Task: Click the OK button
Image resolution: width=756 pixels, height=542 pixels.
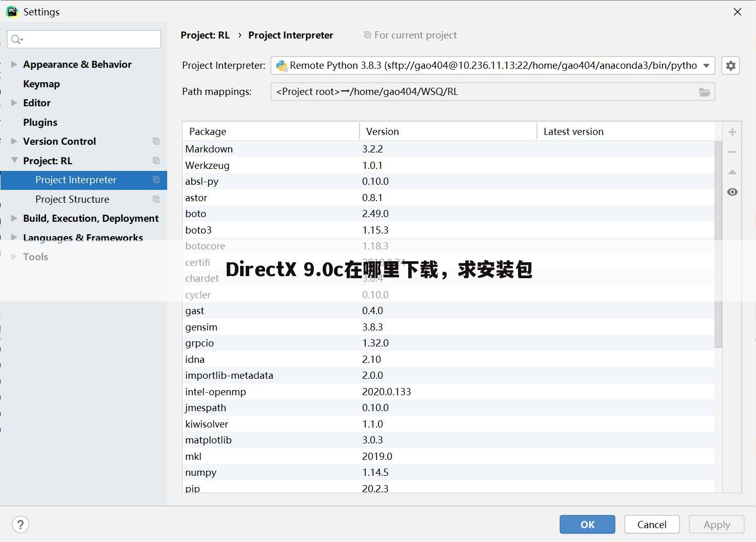Action: point(587,525)
